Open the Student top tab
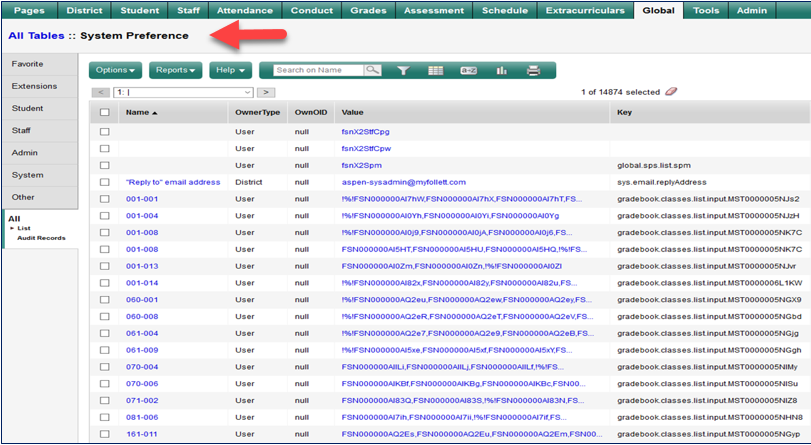The height and width of the screenshot is (445, 811). (140, 10)
